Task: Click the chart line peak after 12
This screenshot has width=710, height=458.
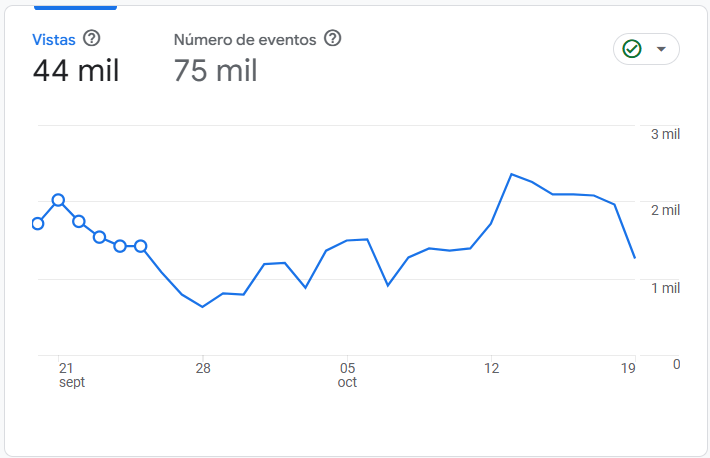Action: [511, 174]
